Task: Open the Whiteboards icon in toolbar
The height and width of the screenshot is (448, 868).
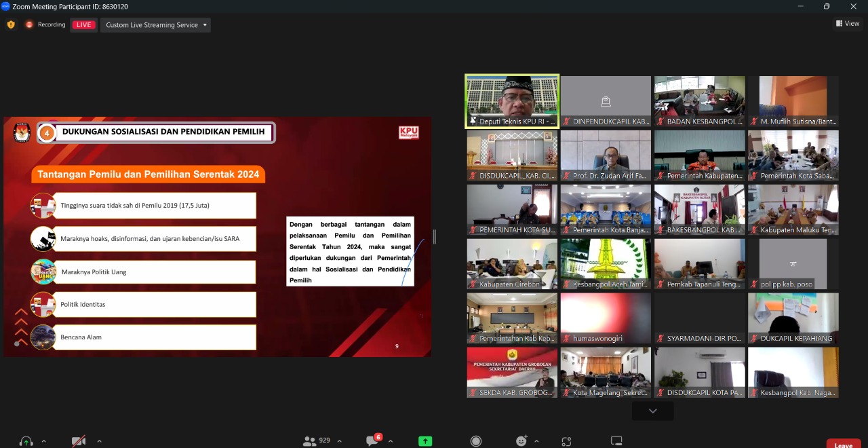Action: pos(616,441)
